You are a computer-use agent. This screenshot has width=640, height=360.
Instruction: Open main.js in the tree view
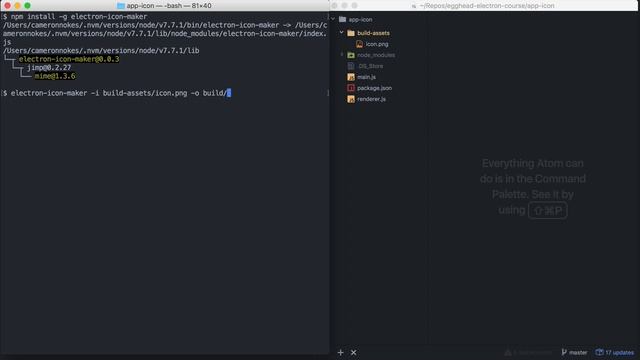pyautogui.click(x=366, y=77)
